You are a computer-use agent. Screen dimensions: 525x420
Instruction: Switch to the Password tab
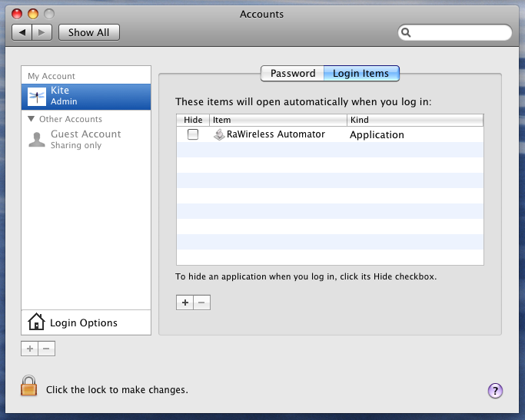click(292, 74)
